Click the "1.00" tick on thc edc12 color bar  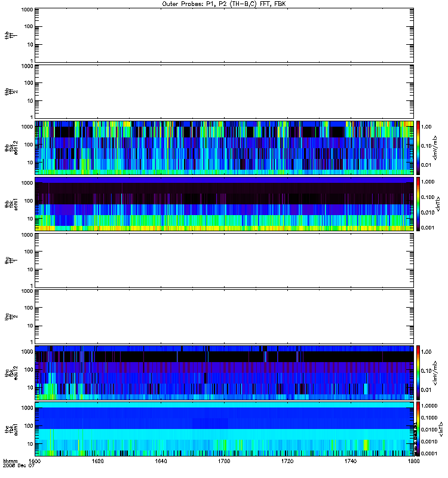coord(426,352)
